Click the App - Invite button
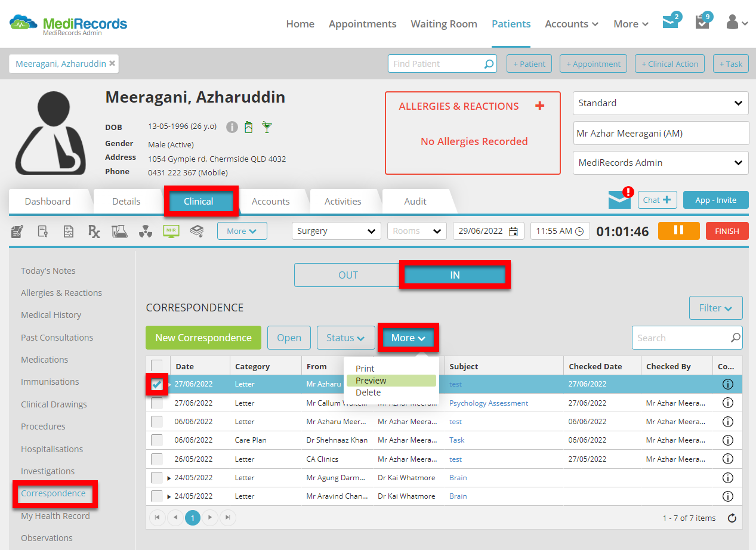756x550 pixels. pyautogui.click(x=715, y=200)
